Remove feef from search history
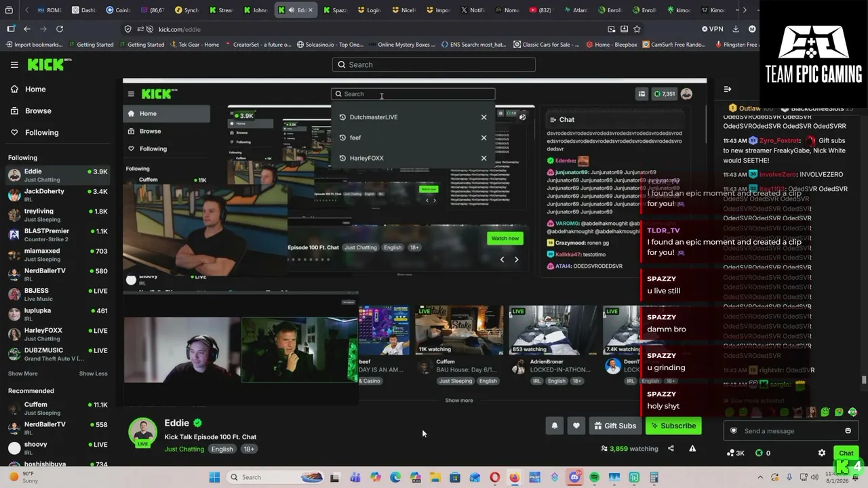Image resolution: width=868 pixels, height=488 pixels. point(484,138)
